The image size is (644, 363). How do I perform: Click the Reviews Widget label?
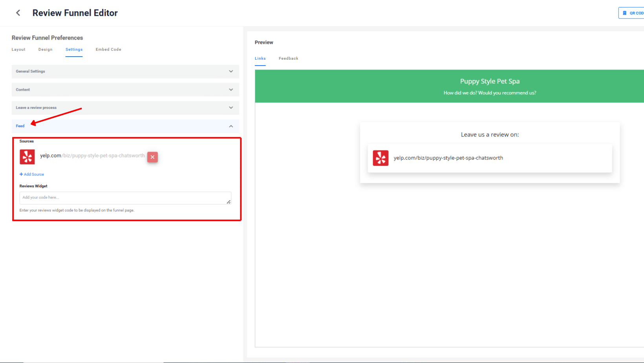33,186
